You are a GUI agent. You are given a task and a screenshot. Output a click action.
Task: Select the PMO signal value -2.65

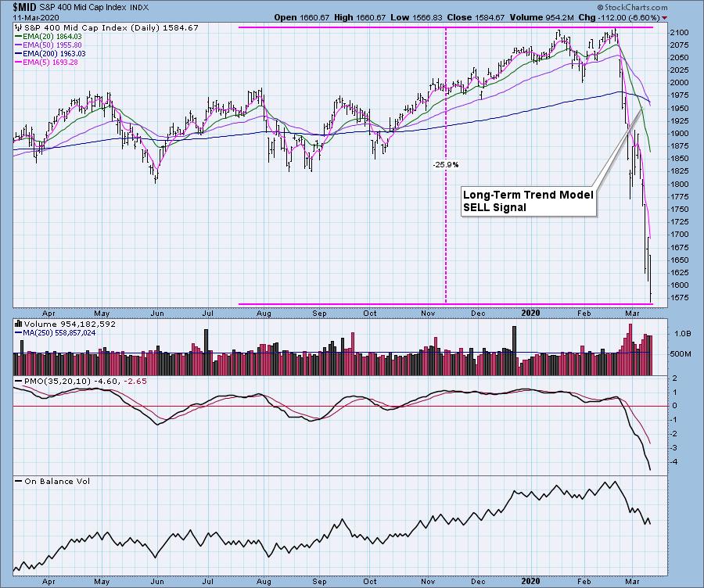[x=135, y=381]
